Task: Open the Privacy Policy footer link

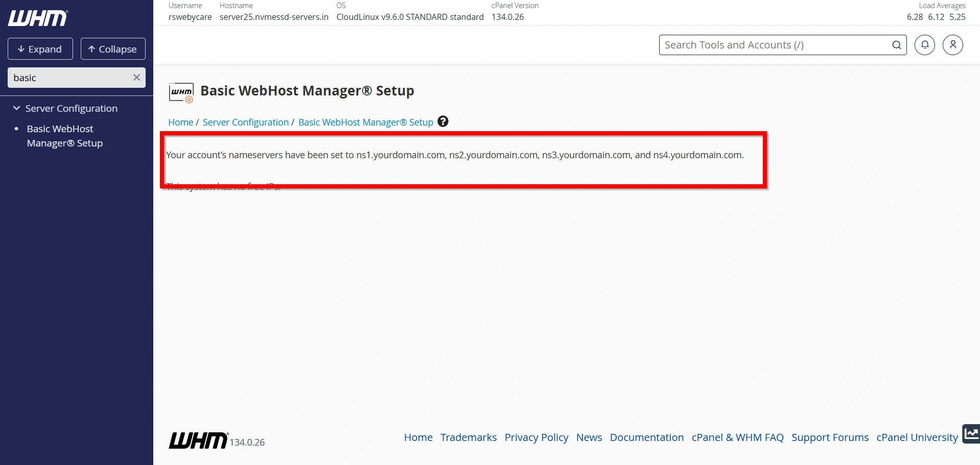Action: point(536,437)
